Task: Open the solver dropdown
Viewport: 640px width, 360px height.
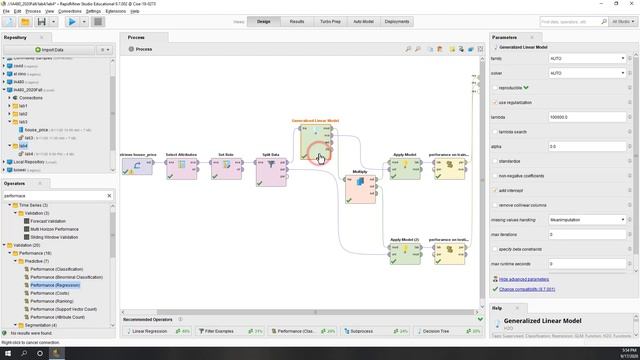Action: 587,73
